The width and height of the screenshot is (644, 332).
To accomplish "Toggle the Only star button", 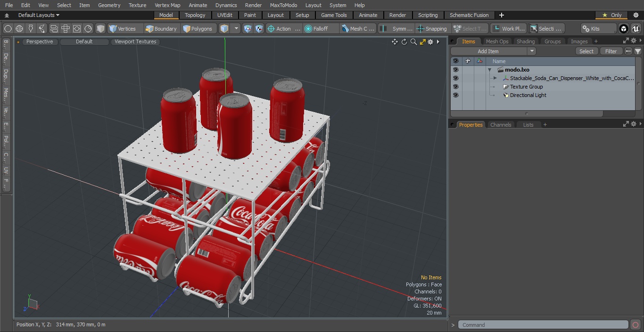I will coord(611,15).
